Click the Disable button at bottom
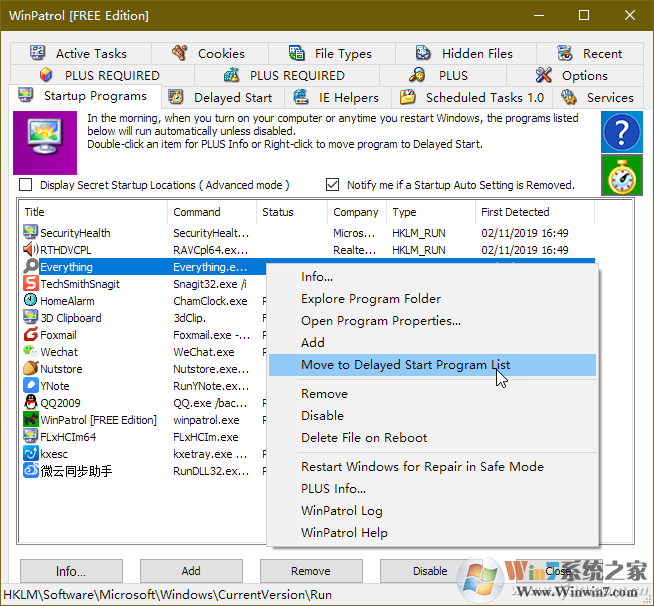Viewport: 654px width, 606px height. tap(431, 571)
